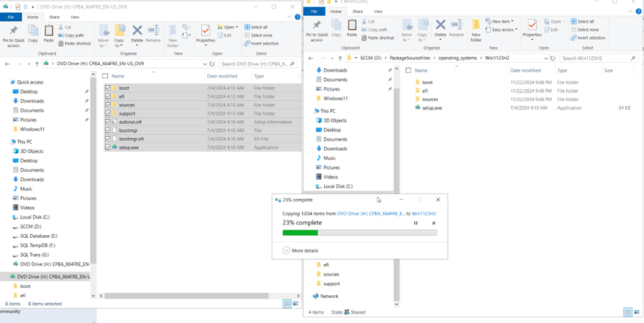Screen dimensions: 644x323
Task: Click Pin to Quick access in left window
Action: pyautogui.click(x=14, y=34)
